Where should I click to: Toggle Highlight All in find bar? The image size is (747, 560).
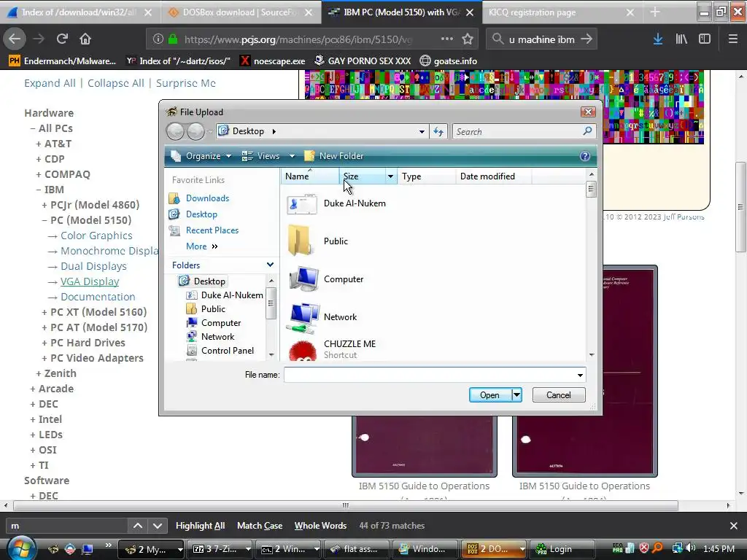tap(200, 526)
